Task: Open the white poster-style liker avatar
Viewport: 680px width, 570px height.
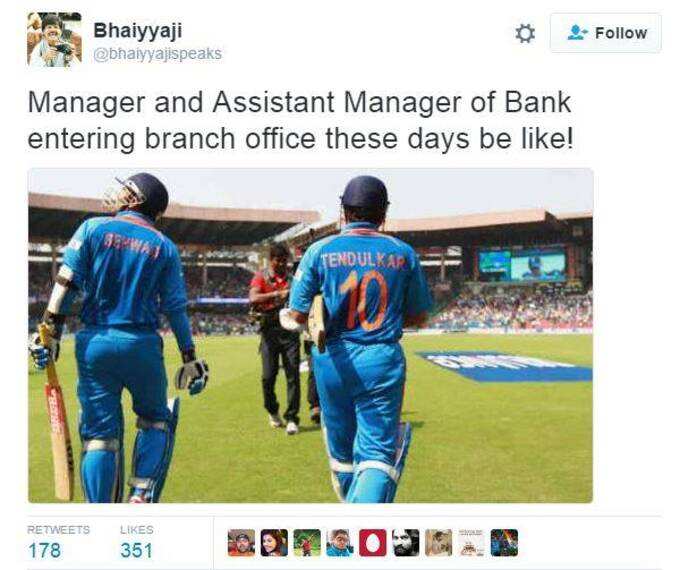Action: pos(471,543)
